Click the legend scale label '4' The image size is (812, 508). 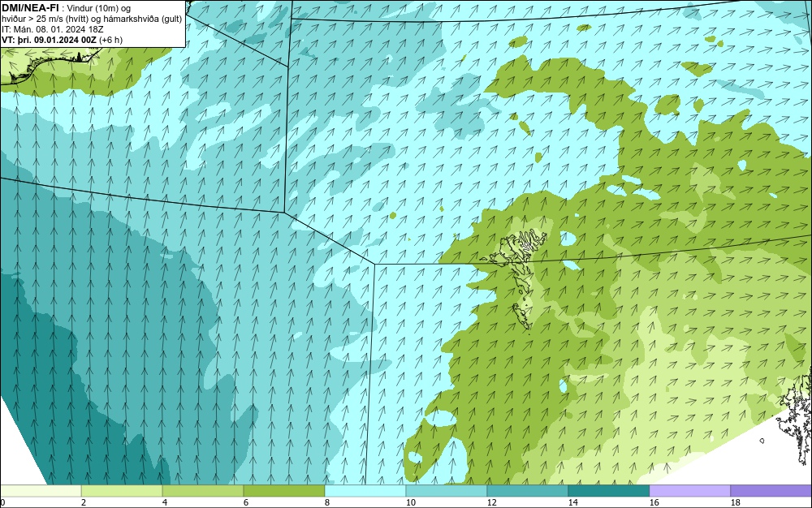165,502
